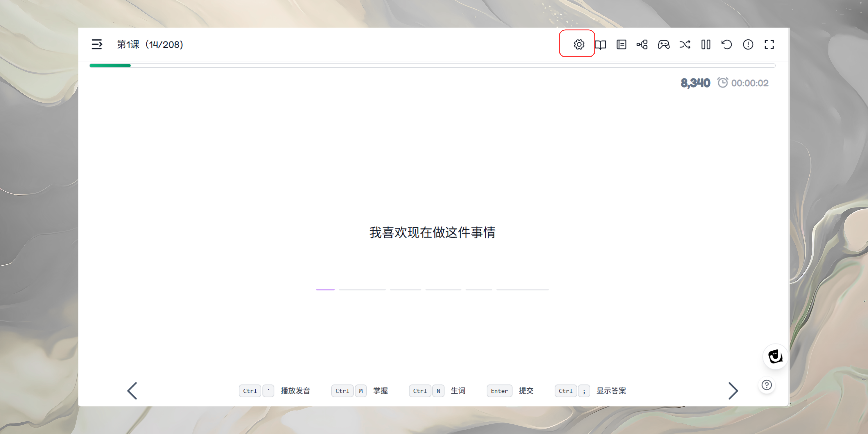Click 掌握 mastered shortcut
This screenshot has height=434, width=868.
point(380,390)
